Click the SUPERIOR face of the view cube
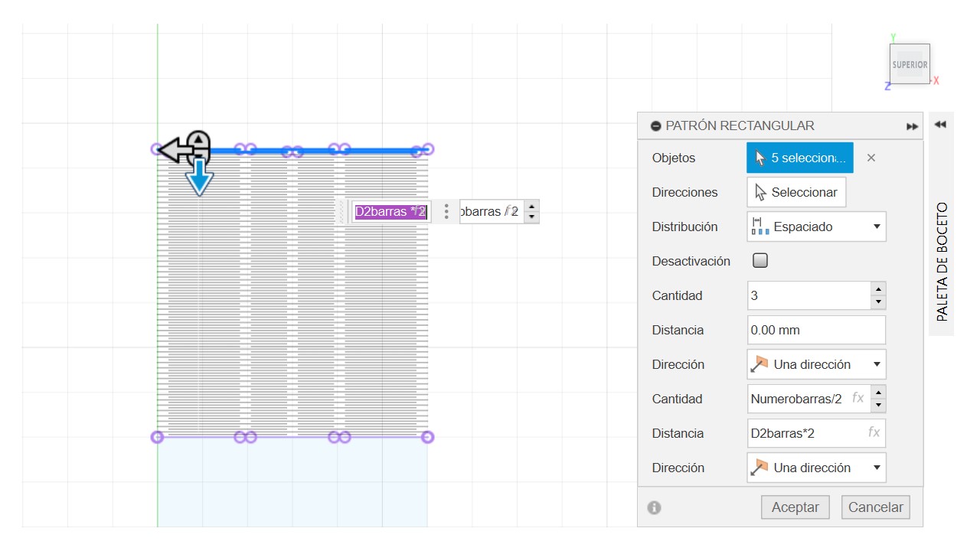Viewport: 980px width, 551px height. (x=910, y=64)
